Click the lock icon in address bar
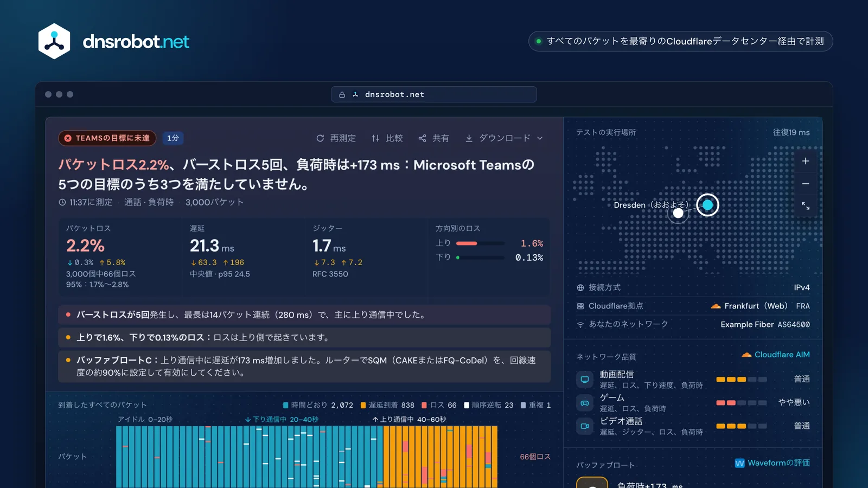This screenshot has height=488, width=868. click(x=342, y=94)
